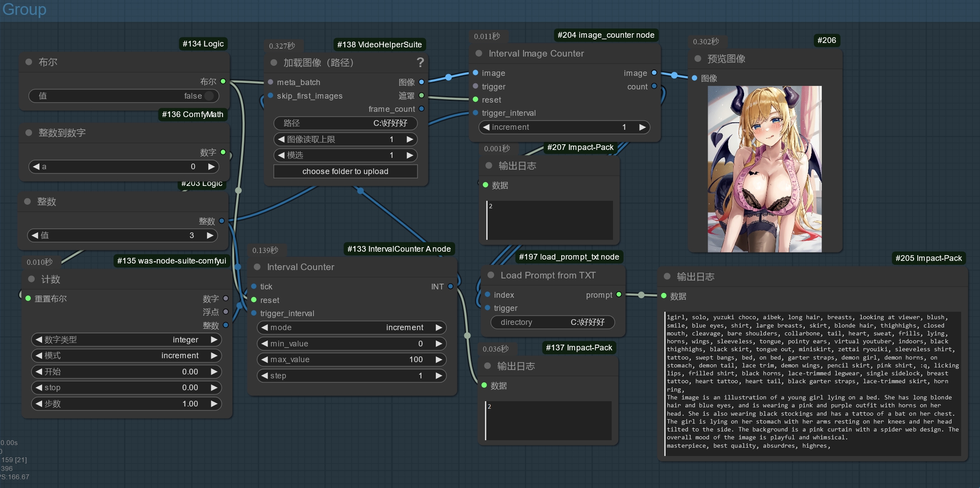Switch 数字类型 to next option with right arrow
This screenshot has height=488, width=980.
(214, 340)
